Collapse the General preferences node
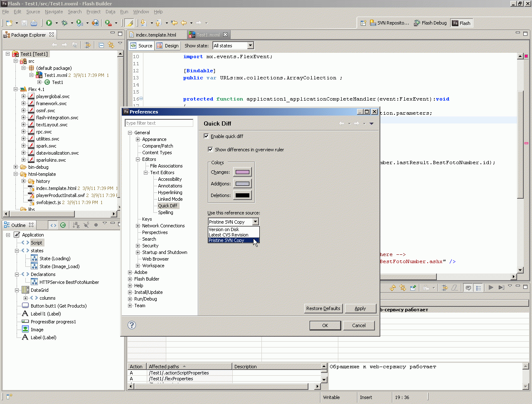 pos(130,133)
